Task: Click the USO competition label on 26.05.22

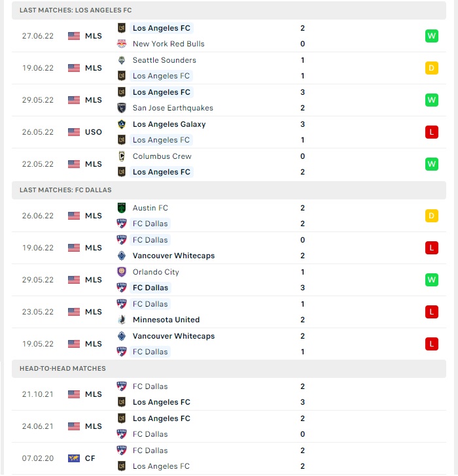Action: pos(94,132)
